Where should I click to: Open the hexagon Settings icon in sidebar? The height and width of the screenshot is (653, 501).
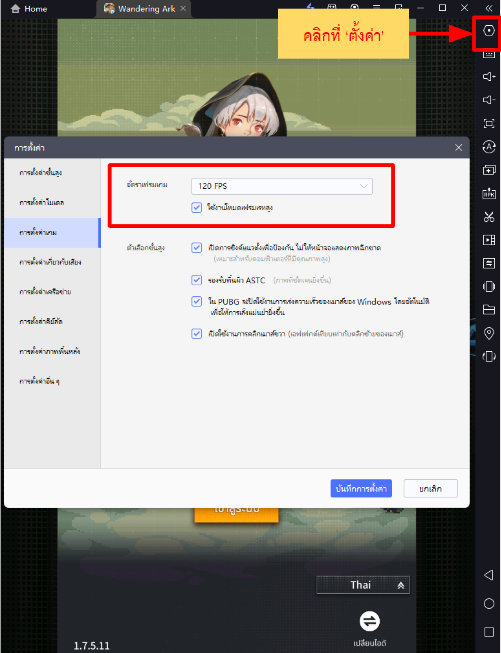pos(489,30)
